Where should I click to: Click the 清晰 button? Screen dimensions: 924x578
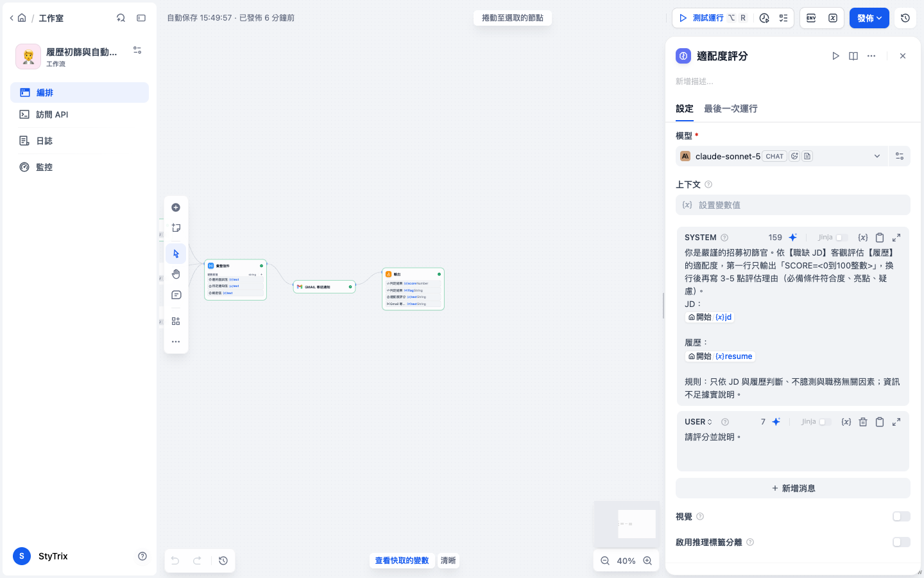pyautogui.click(x=448, y=561)
